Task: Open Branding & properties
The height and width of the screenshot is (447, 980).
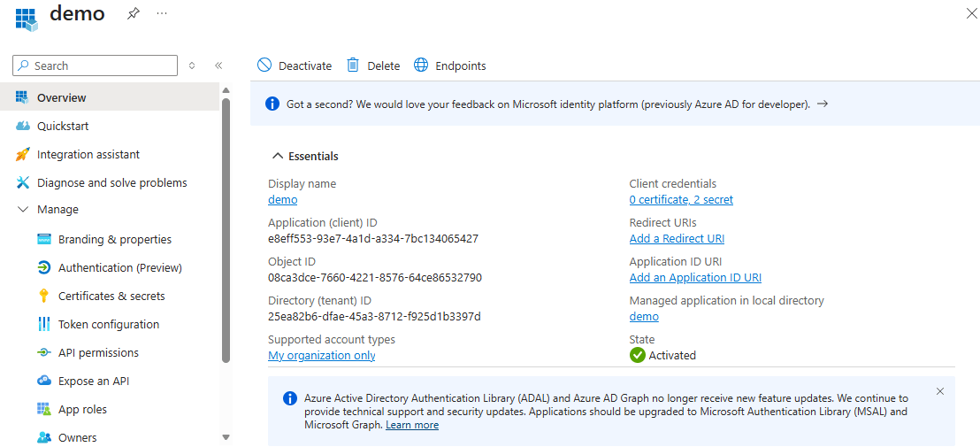Action: (x=115, y=240)
